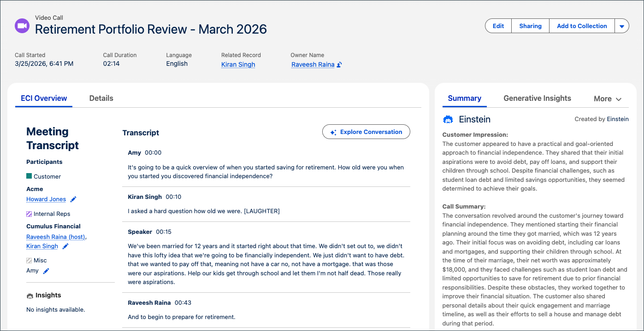Expand the arrow next to Add to Collection
The height and width of the screenshot is (331, 644).
tap(622, 26)
